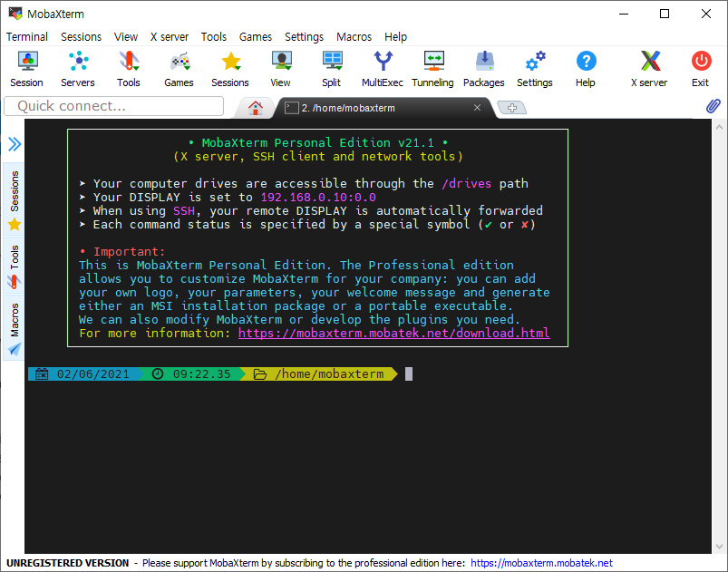Close the /home/mobaxterm tab
This screenshot has height=572, width=728.
click(x=477, y=108)
